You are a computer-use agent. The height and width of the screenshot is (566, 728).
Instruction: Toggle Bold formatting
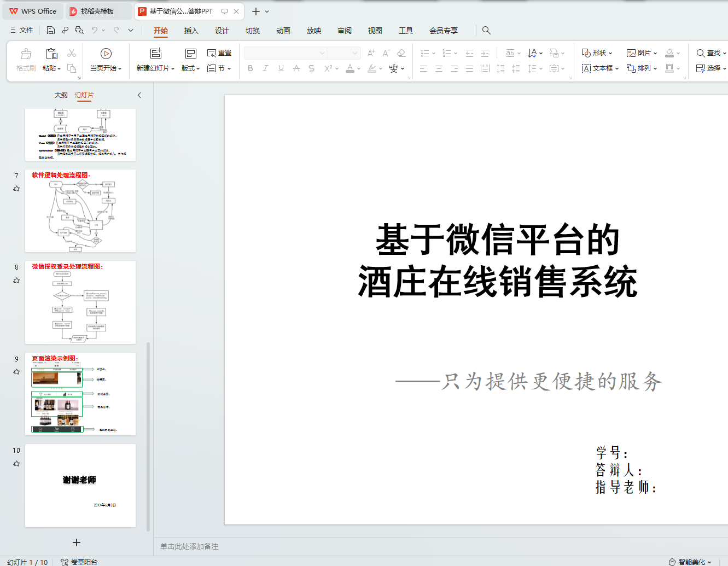click(x=251, y=68)
